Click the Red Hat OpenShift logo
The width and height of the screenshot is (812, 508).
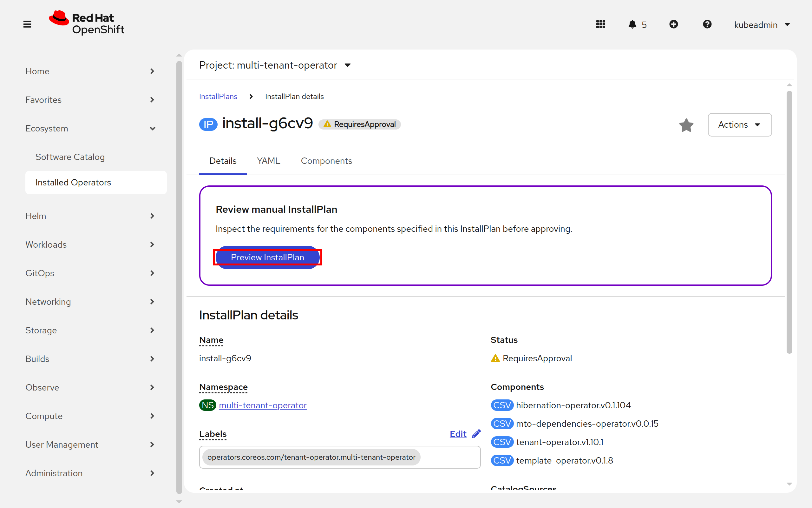pyautogui.click(x=87, y=23)
